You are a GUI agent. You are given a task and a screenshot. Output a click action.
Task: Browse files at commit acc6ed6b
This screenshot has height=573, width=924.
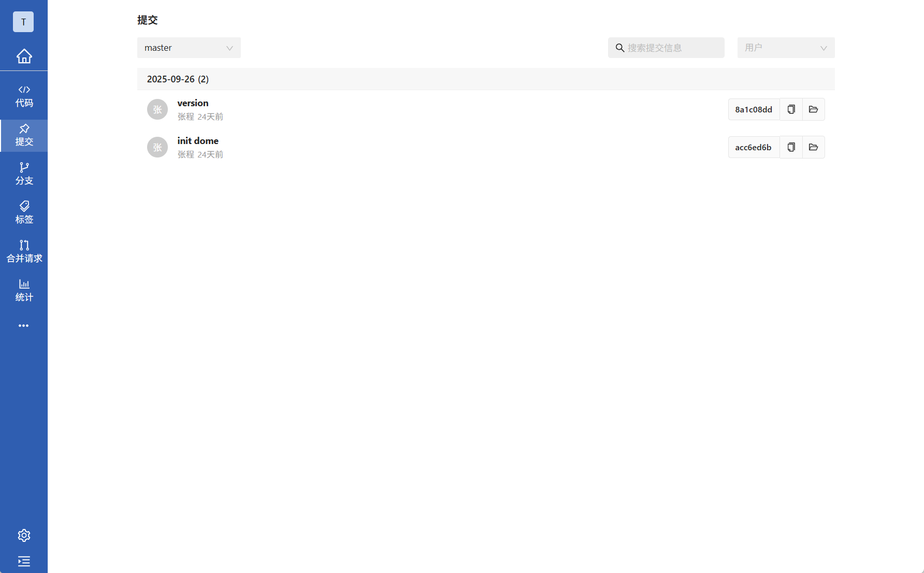click(x=813, y=147)
